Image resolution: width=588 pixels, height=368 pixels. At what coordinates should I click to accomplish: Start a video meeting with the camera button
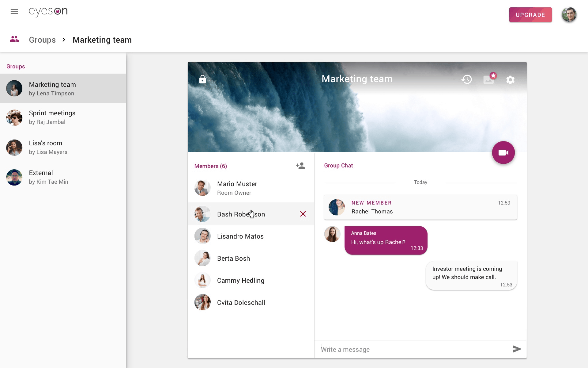click(x=503, y=152)
